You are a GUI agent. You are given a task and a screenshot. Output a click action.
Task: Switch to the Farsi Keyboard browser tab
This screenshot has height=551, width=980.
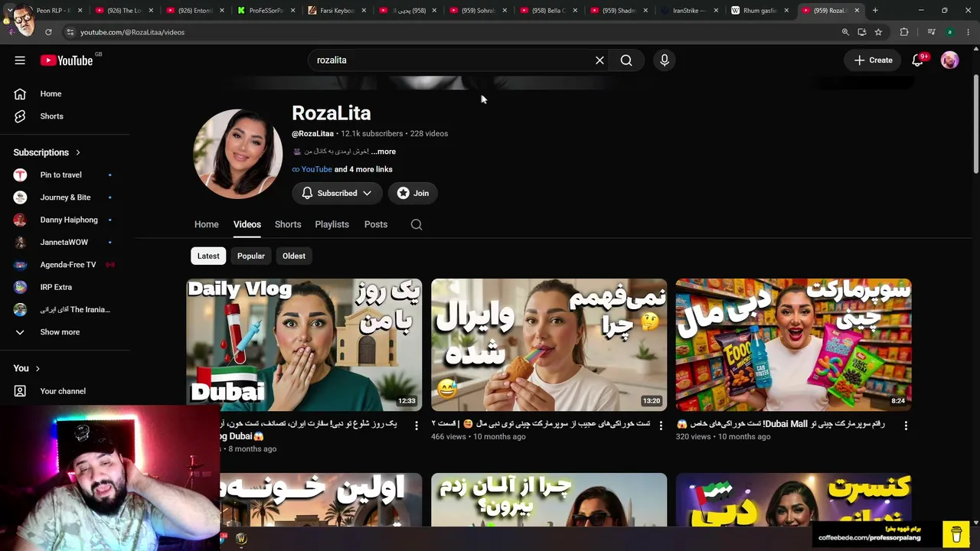337,11
